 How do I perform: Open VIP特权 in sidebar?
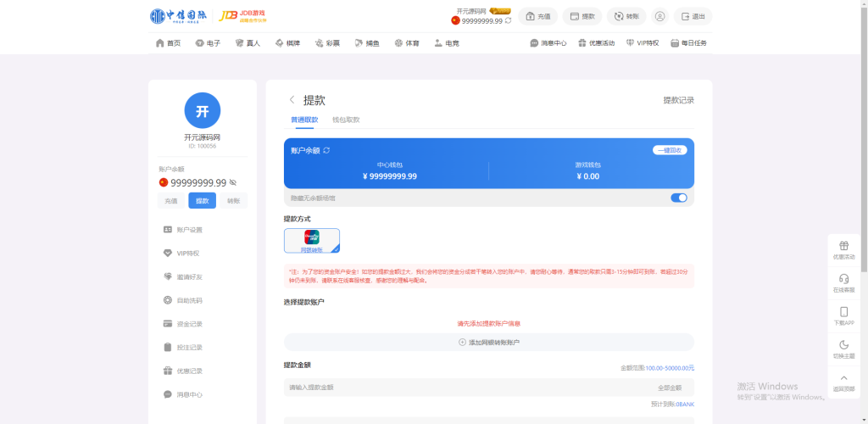pos(181,253)
